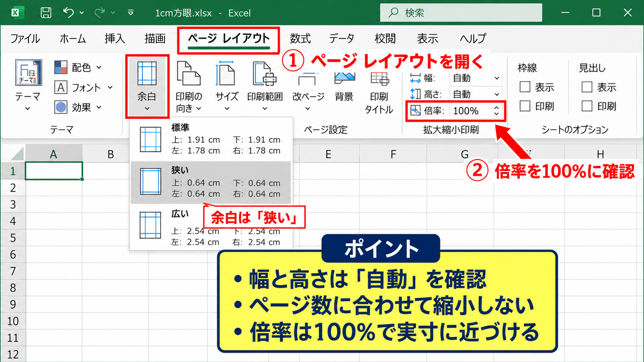Switch to the ホーム tab
Screen dimensions: 644x362
click(x=73, y=38)
